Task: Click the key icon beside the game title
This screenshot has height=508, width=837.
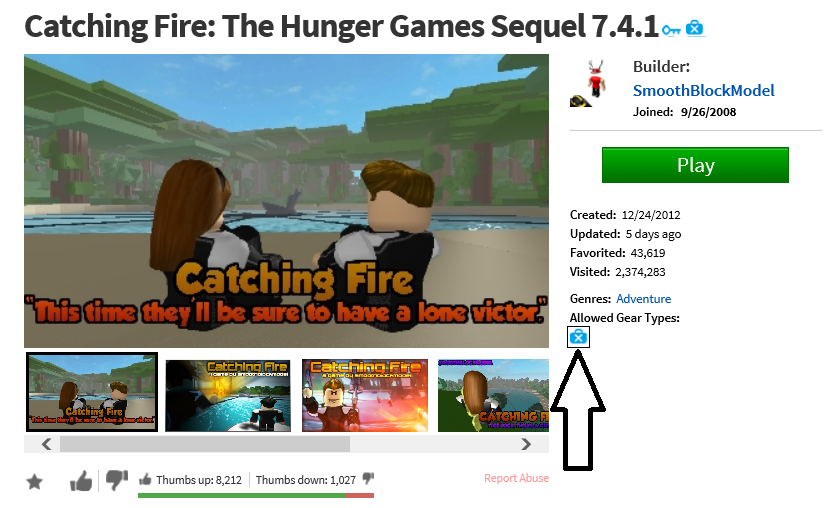Action: coord(671,30)
